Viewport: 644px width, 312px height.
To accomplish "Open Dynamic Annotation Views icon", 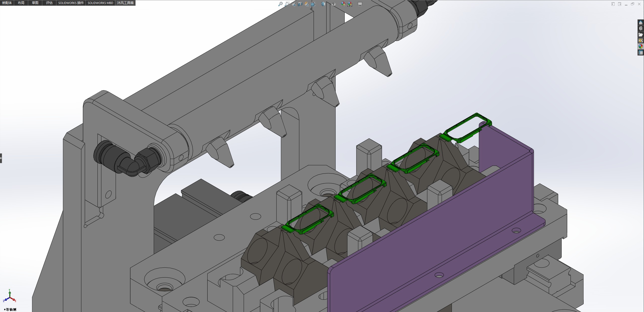I will pyautogui.click(x=307, y=4).
